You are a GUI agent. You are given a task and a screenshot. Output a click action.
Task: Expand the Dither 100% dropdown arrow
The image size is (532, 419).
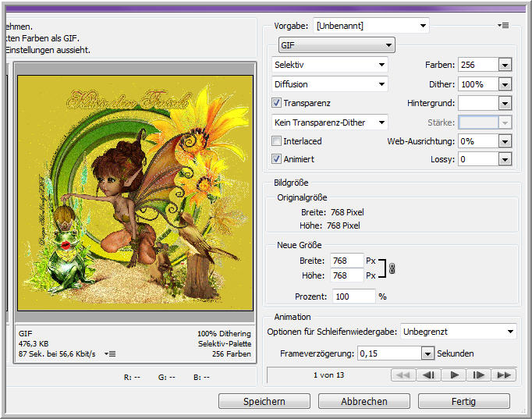click(x=505, y=84)
